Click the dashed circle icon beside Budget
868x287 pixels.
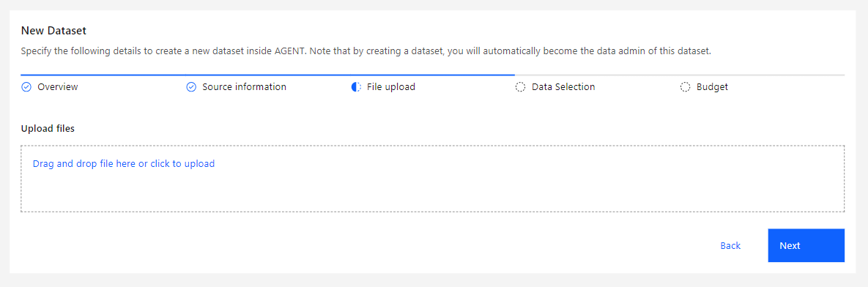tap(686, 87)
